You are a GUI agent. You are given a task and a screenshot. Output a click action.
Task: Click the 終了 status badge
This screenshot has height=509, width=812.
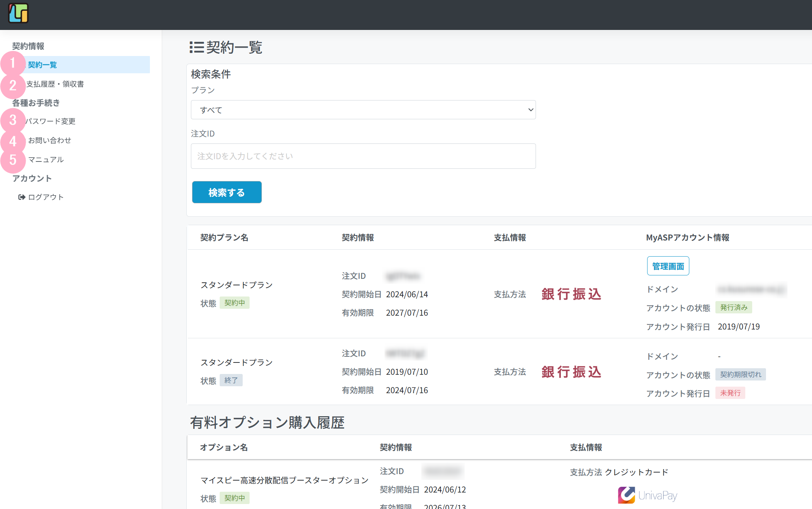click(231, 380)
